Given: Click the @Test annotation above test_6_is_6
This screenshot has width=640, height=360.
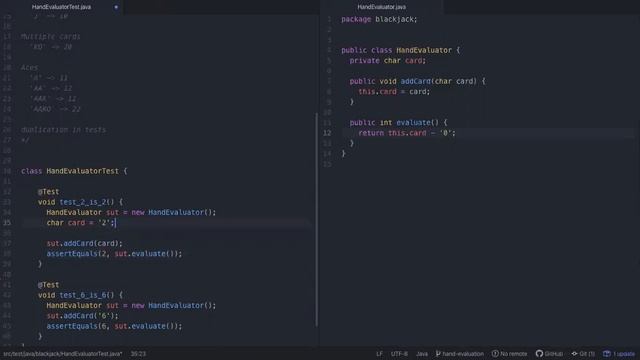Looking at the screenshot, I should click(x=49, y=285).
